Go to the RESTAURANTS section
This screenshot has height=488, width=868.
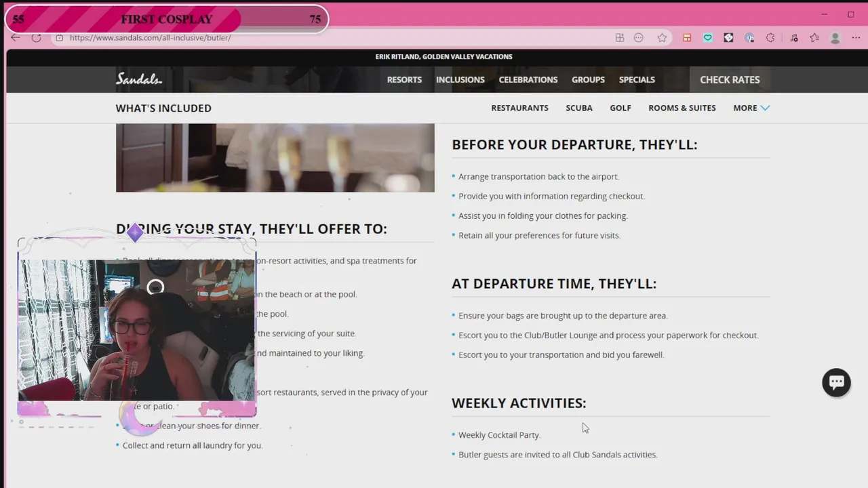pyautogui.click(x=519, y=108)
